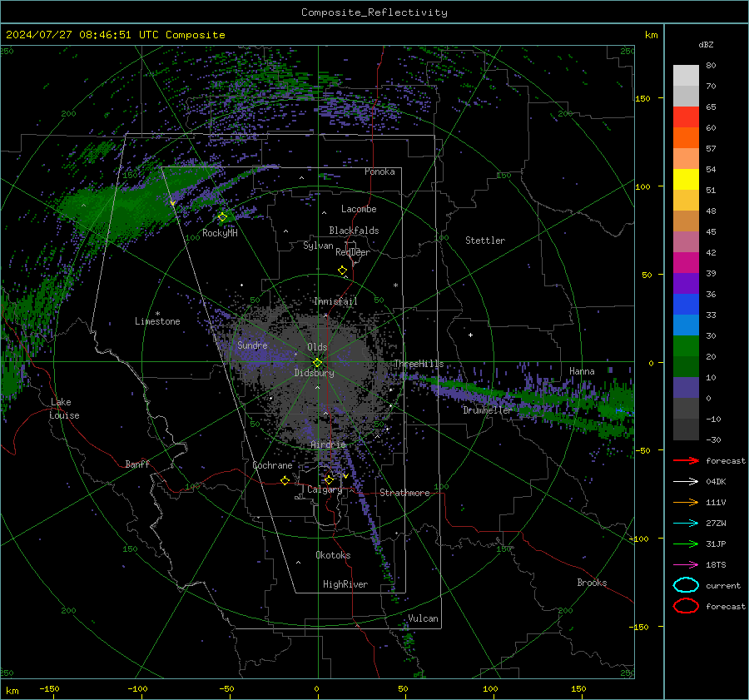Click the dBZ legend header

click(x=706, y=44)
